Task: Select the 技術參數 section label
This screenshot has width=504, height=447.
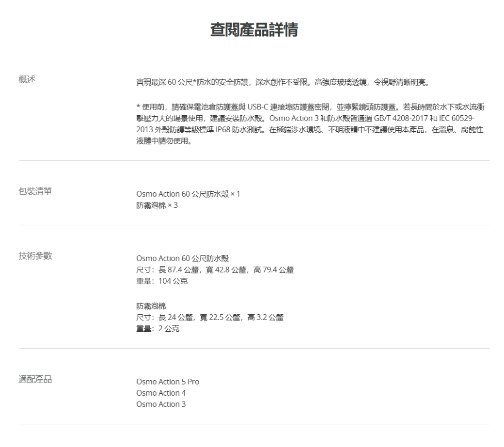Action: [x=35, y=256]
